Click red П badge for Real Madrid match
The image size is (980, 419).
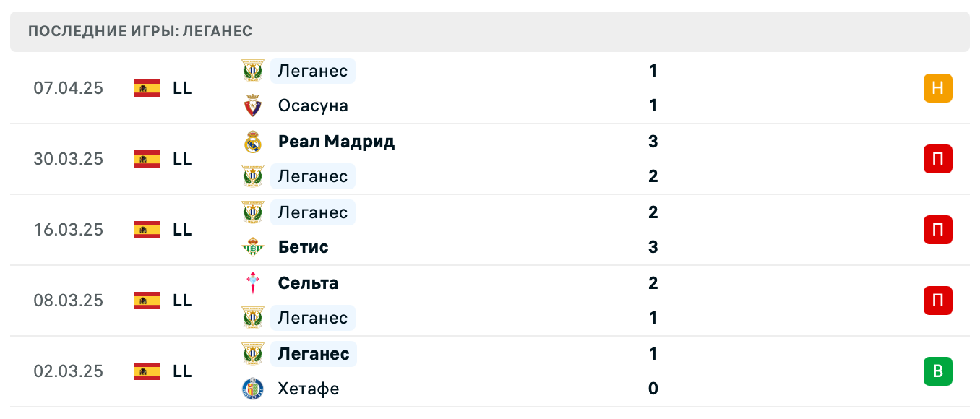(x=937, y=159)
